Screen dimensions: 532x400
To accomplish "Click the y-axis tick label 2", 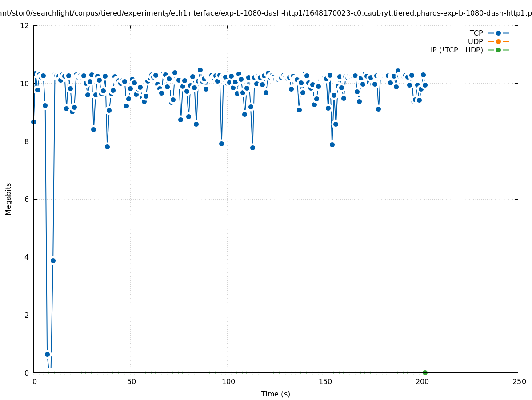I will click(27, 315).
